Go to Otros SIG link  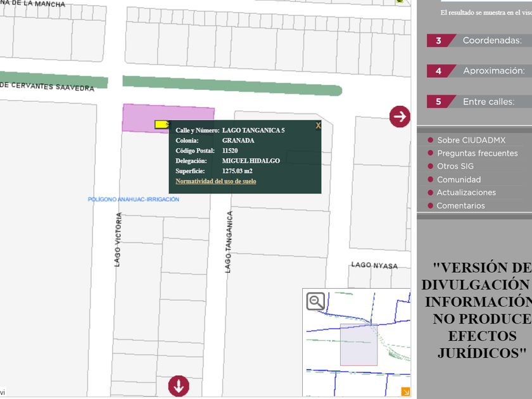455,167
